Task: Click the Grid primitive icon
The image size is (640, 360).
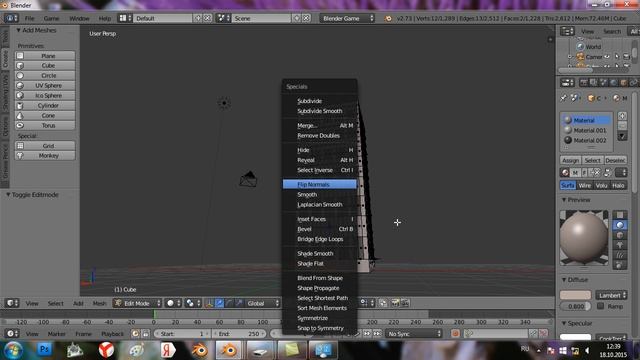Action: click(x=20, y=146)
